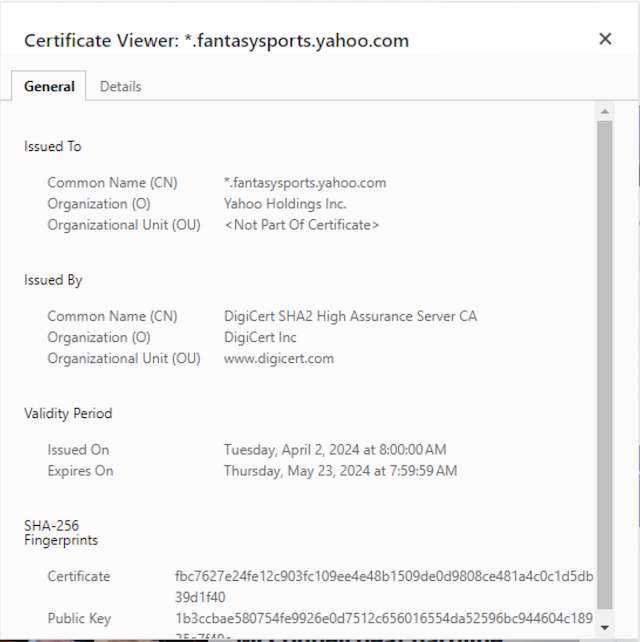Screen dimensions: 640x642
Task: Click the Expires On date value
Action: pos(340,471)
